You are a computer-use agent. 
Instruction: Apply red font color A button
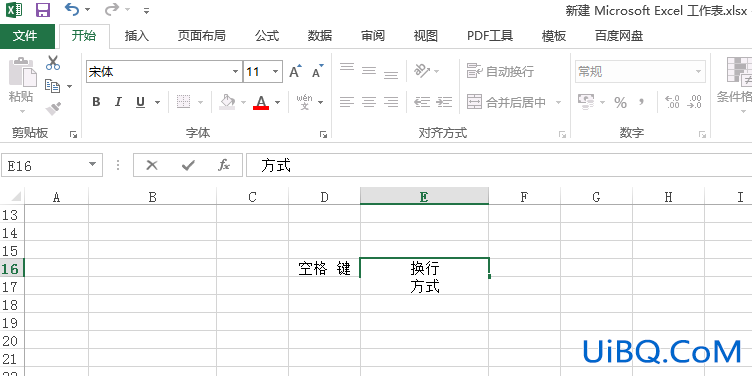point(261,102)
